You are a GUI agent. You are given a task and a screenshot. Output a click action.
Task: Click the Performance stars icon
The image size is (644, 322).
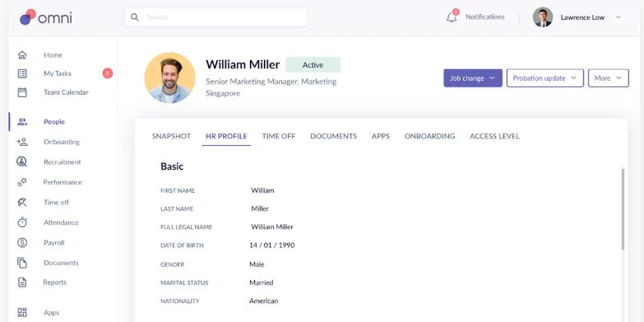tap(22, 182)
